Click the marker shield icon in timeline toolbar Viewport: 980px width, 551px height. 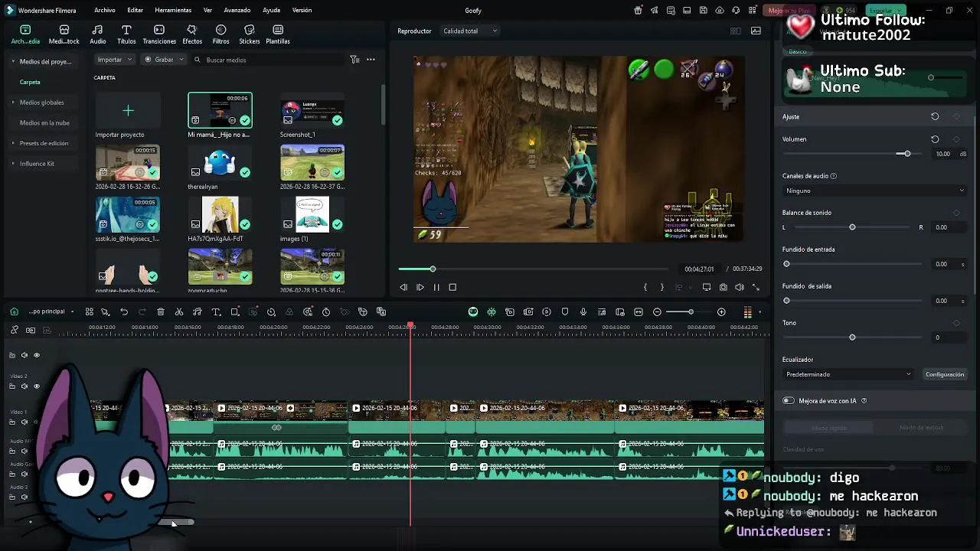[565, 312]
